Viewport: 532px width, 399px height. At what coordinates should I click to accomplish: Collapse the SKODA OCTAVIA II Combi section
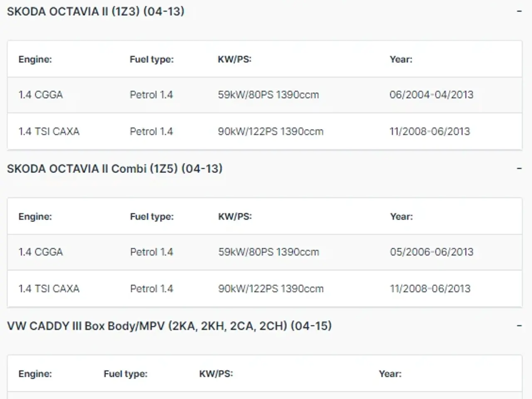519,168
